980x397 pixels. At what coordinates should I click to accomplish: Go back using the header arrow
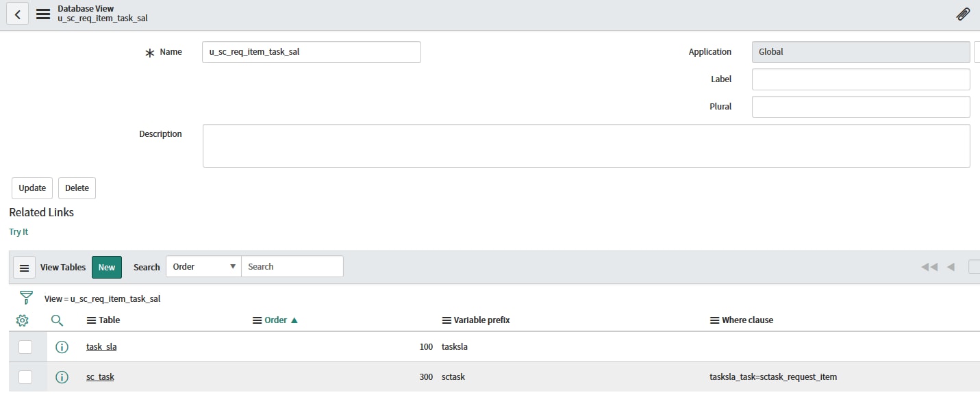tap(17, 14)
